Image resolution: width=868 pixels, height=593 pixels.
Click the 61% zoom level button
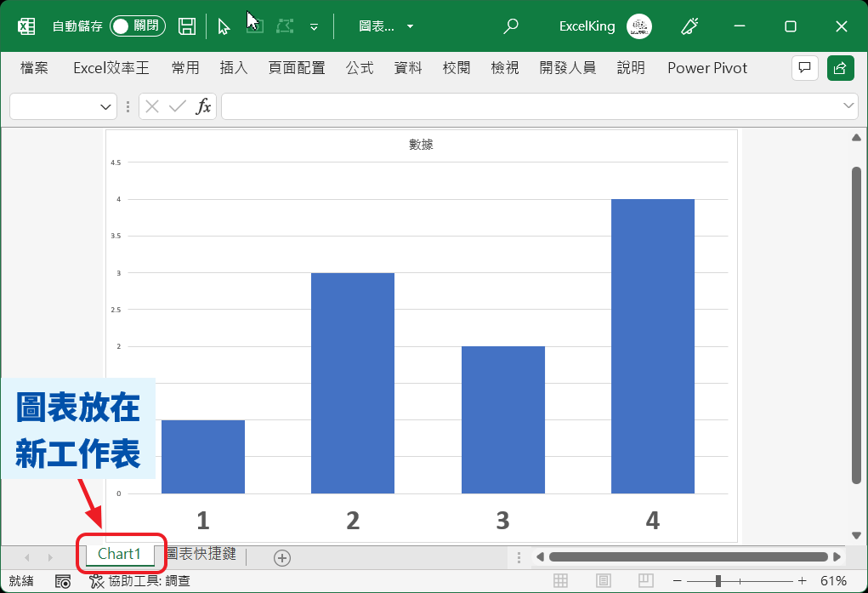[832, 581]
